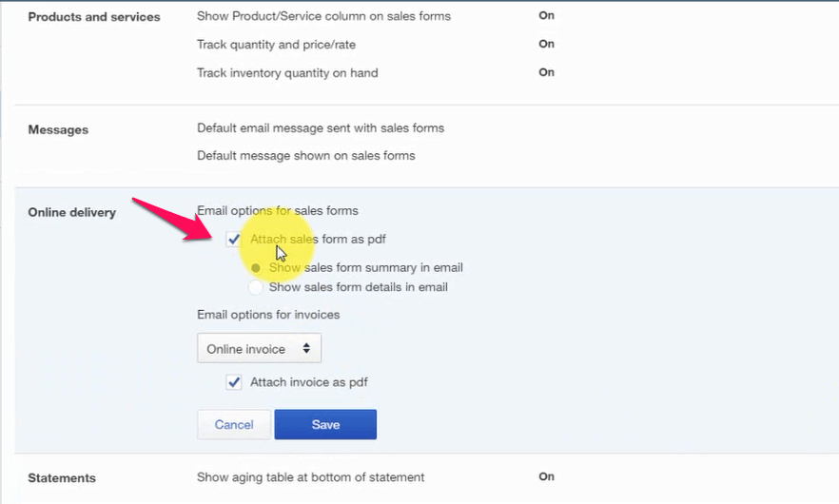839x504 pixels.
Task: Select Show sales form summary in email
Action: pos(256,267)
